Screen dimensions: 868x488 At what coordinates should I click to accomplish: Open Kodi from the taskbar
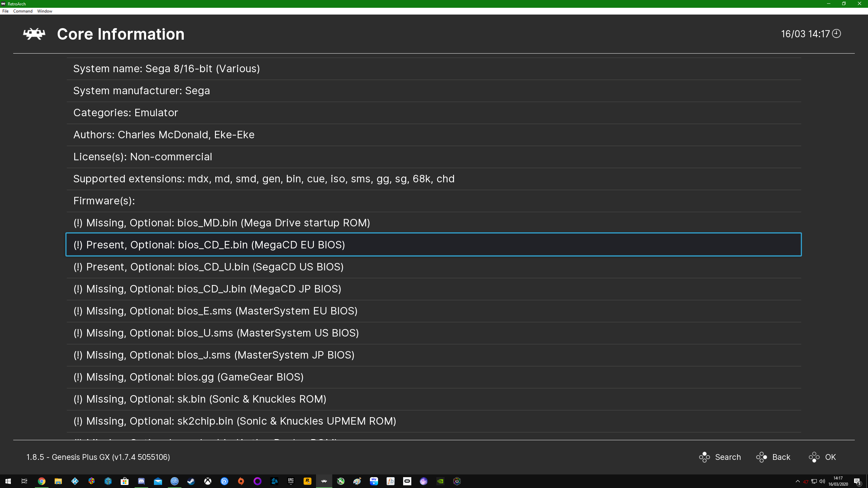pos(75,481)
